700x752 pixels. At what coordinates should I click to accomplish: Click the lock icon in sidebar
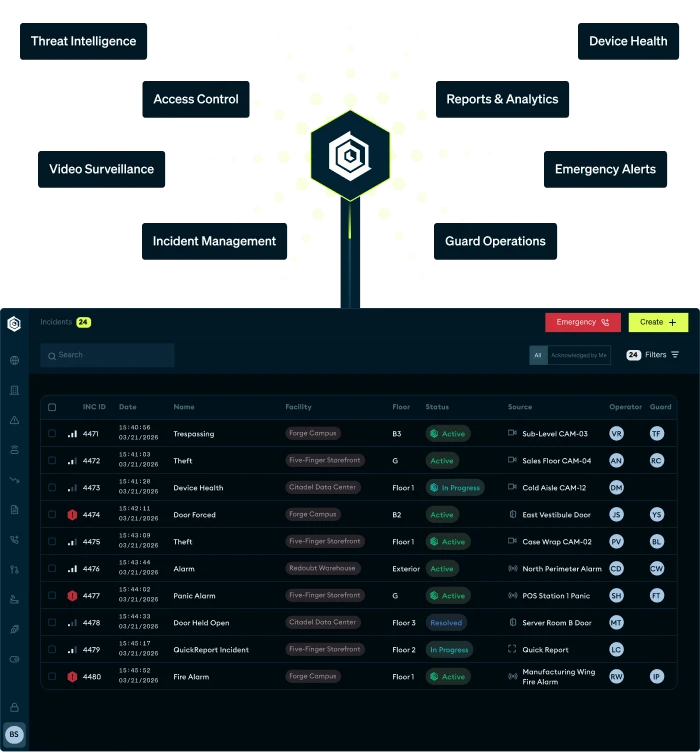coord(14,707)
